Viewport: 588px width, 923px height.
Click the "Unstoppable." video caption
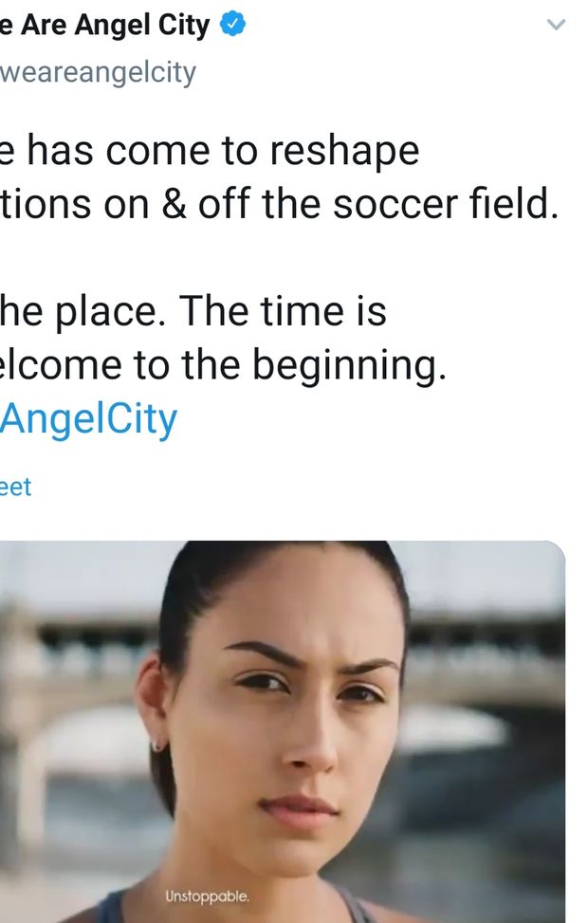click(x=207, y=896)
